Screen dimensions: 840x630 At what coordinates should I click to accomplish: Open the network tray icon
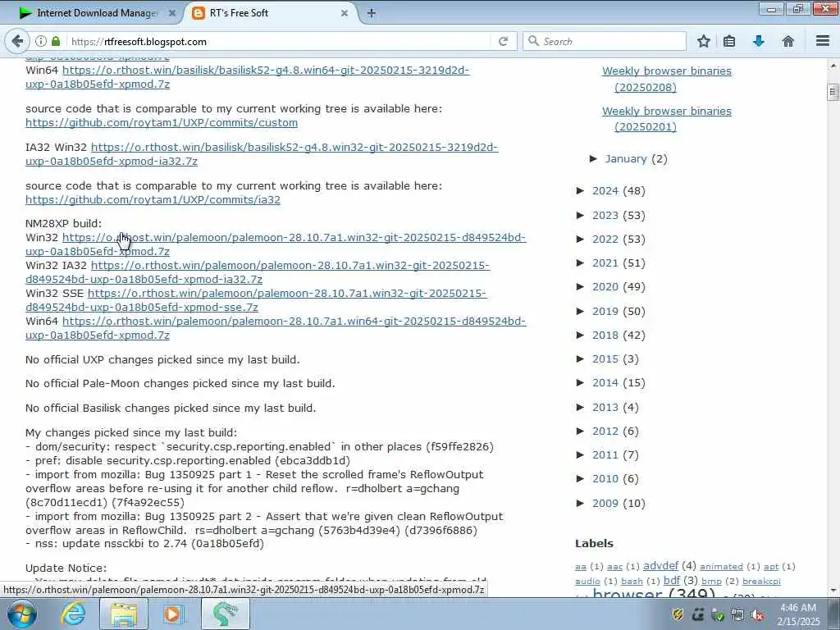coord(737,615)
